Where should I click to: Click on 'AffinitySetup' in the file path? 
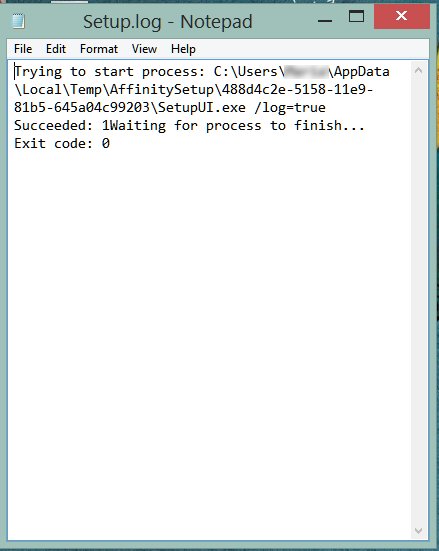tap(162, 90)
